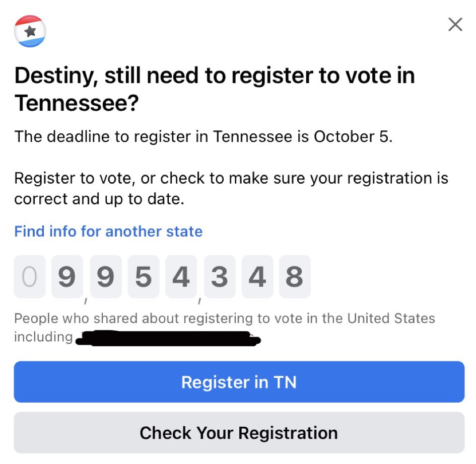Click the first 9 counter tile
This screenshot has height=464, width=476.
tap(67, 277)
